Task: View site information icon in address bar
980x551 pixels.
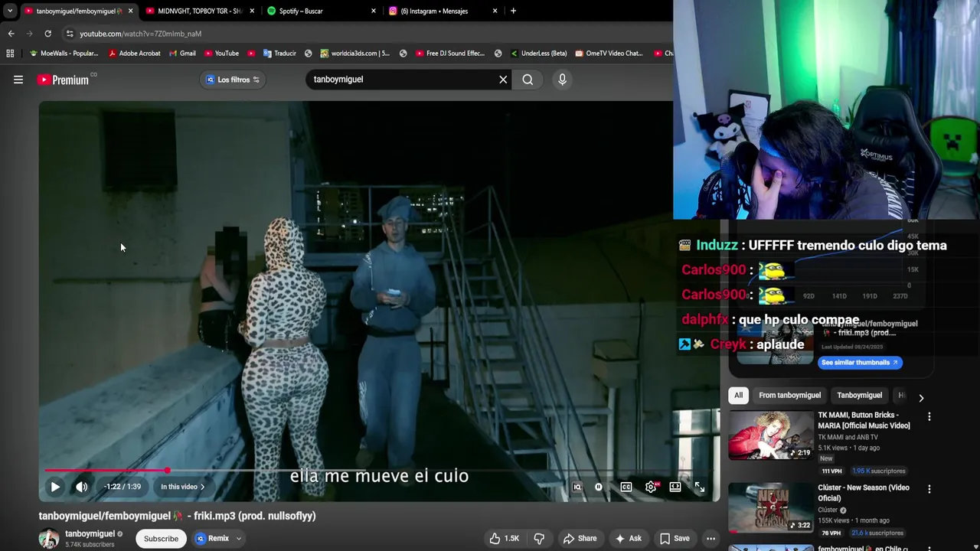Action: [x=70, y=34]
